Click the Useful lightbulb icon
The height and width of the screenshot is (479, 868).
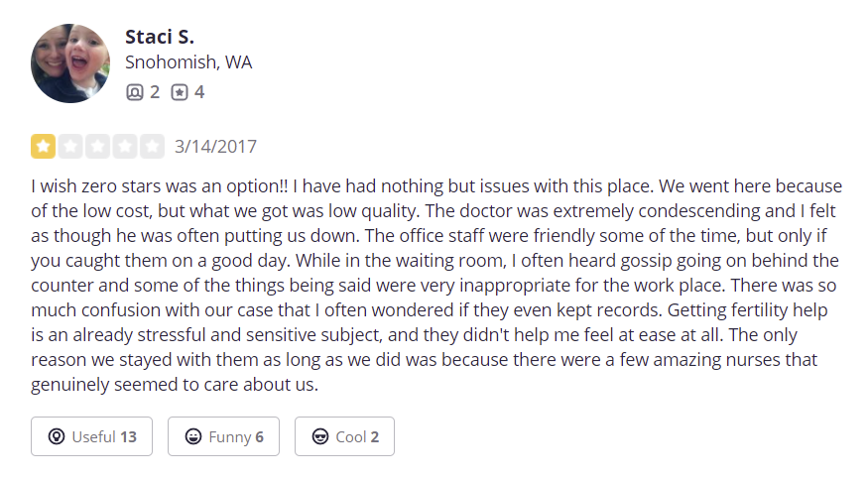pyautogui.click(x=57, y=436)
